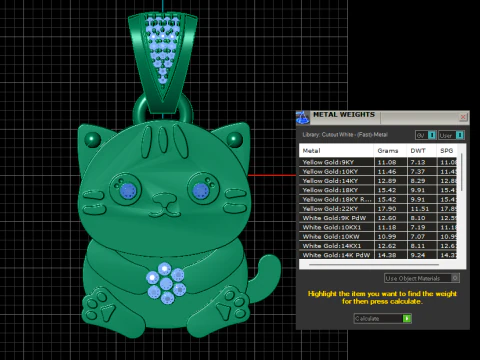This screenshot has height=360, width=480.
Task: Select the White Gold:9K PdW row
Action: [378, 218]
